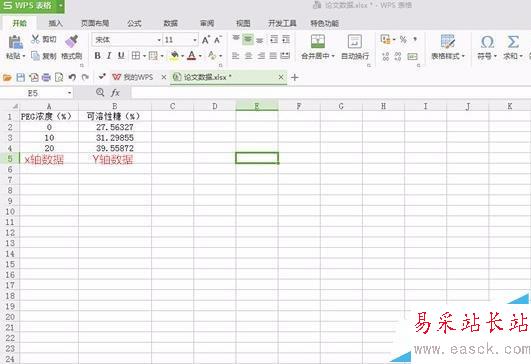
Task: Click the Symbol (符号) omega icon
Action: pyautogui.click(x=487, y=42)
